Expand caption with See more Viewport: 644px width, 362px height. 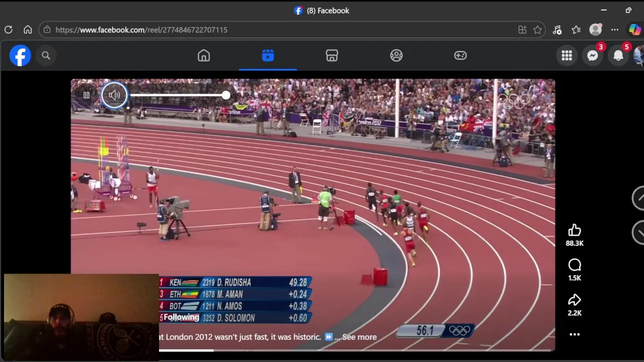[x=359, y=337]
